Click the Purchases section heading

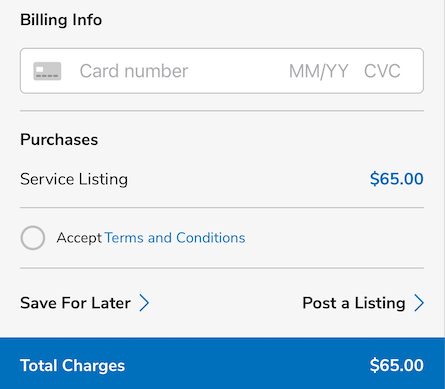pos(59,139)
